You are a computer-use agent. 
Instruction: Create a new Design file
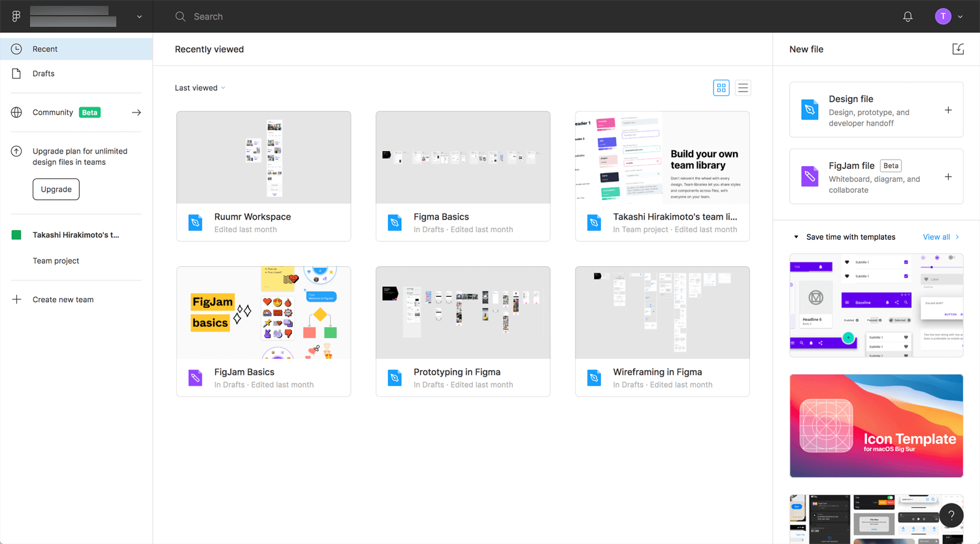click(876, 110)
